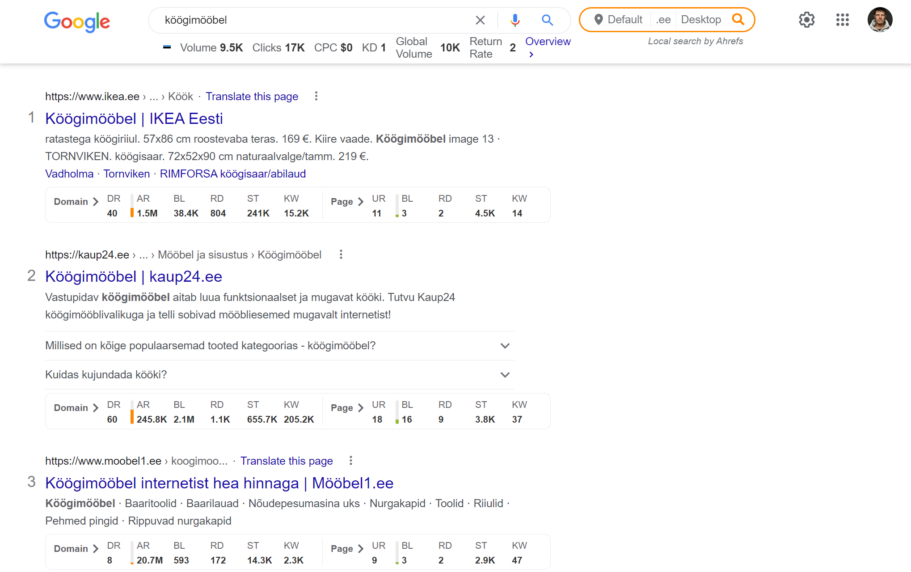Open three-dot menu for IKEA result
The width and height of the screenshot is (911, 572).
316,96
